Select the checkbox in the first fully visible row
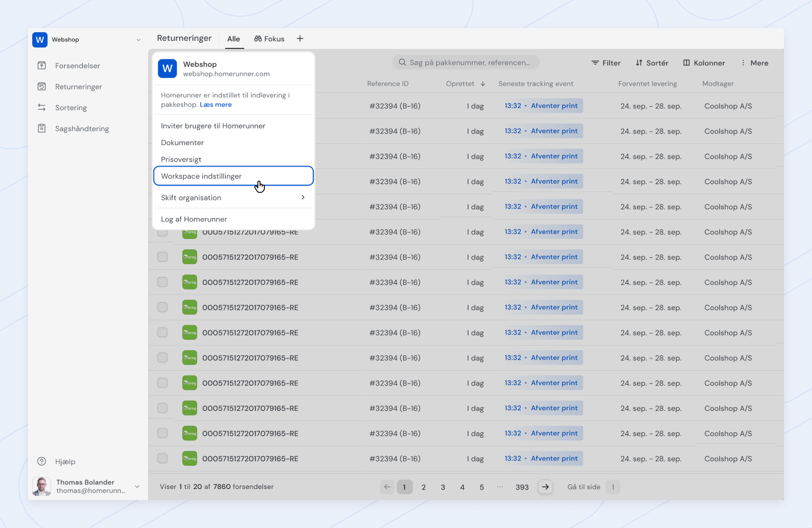The height and width of the screenshot is (528, 812). [162, 257]
